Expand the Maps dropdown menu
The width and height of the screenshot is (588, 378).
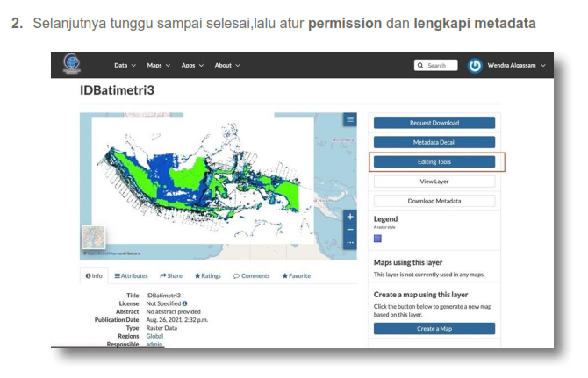coord(157,66)
